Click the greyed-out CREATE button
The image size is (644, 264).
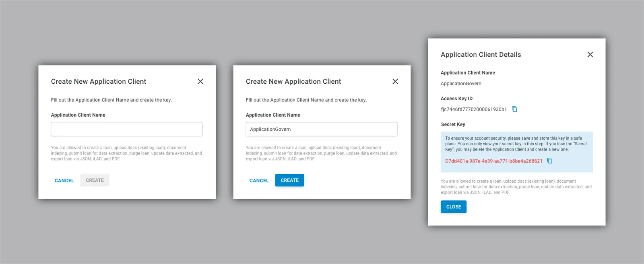point(95,180)
